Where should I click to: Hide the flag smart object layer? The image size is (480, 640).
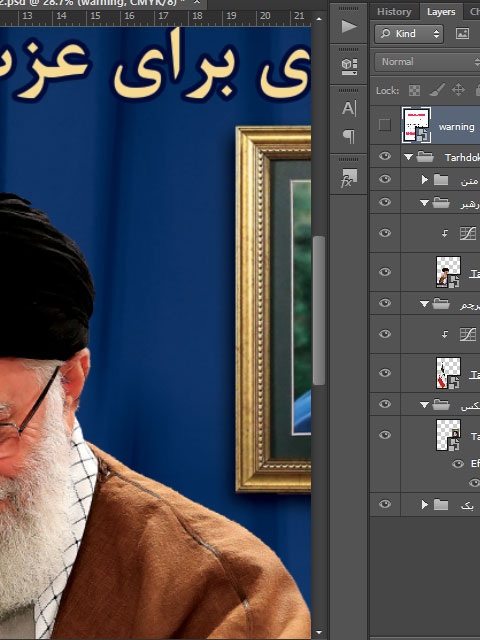384,373
